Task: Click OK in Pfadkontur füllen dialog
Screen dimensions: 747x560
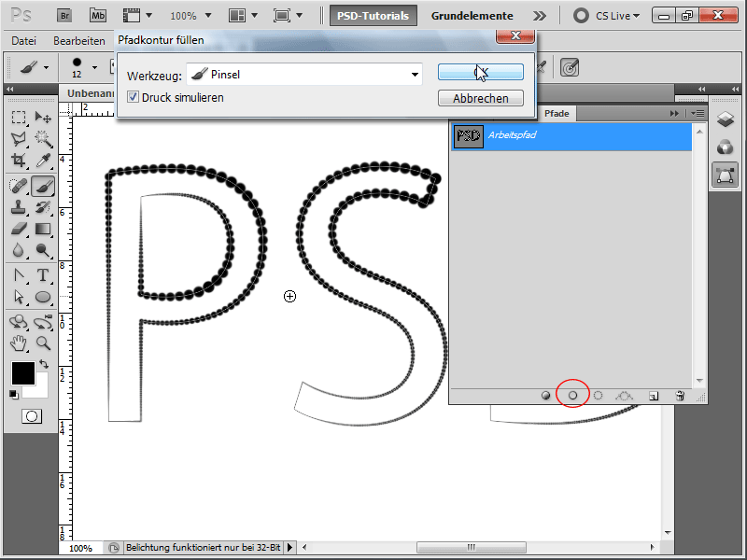Action: coord(481,72)
